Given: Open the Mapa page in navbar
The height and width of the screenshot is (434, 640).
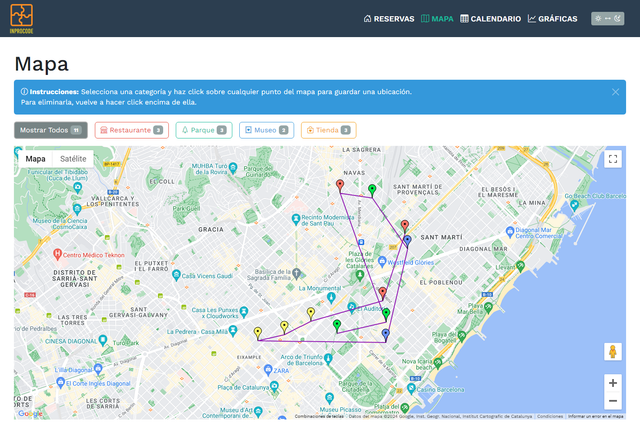Looking at the screenshot, I should click(437, 19).
